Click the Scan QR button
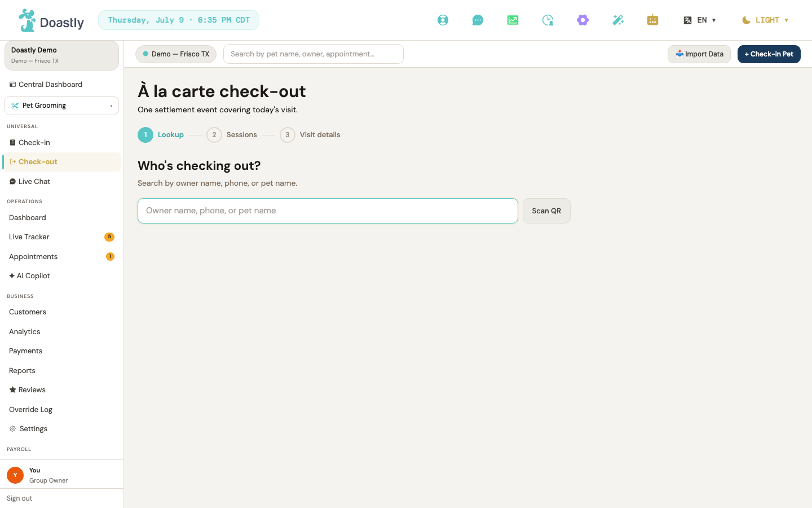 tap(546, 211)
